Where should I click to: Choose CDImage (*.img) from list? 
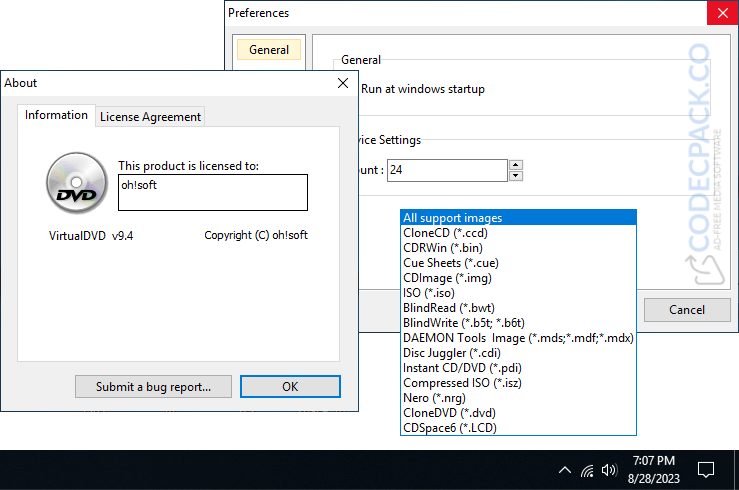(518, 278)
